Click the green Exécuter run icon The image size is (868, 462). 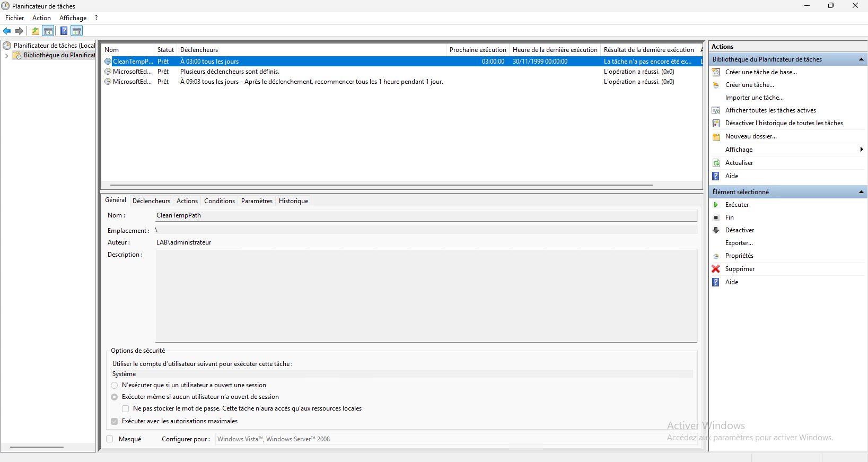(x=716, y=205)
